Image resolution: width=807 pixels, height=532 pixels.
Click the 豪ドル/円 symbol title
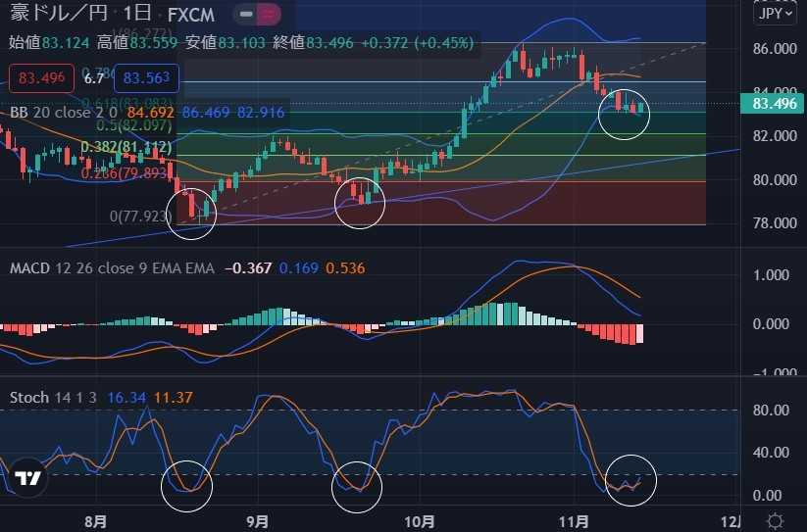coord(59,14)
